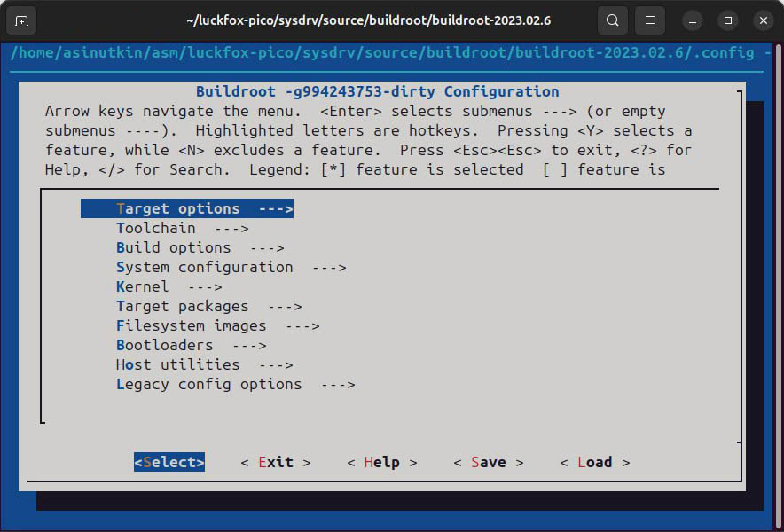784x532 pixels.
Task: Open the Host utilities submenu
Action: [204, 364]
